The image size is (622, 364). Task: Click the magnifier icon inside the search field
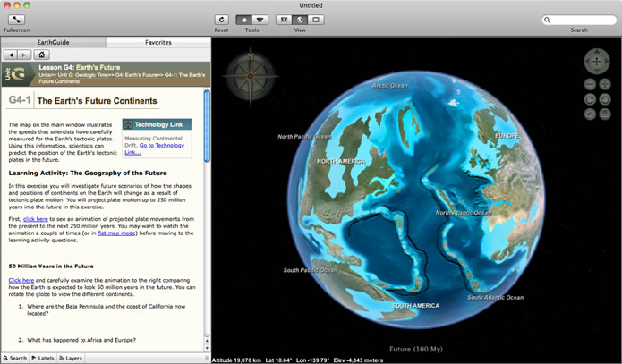547,20
